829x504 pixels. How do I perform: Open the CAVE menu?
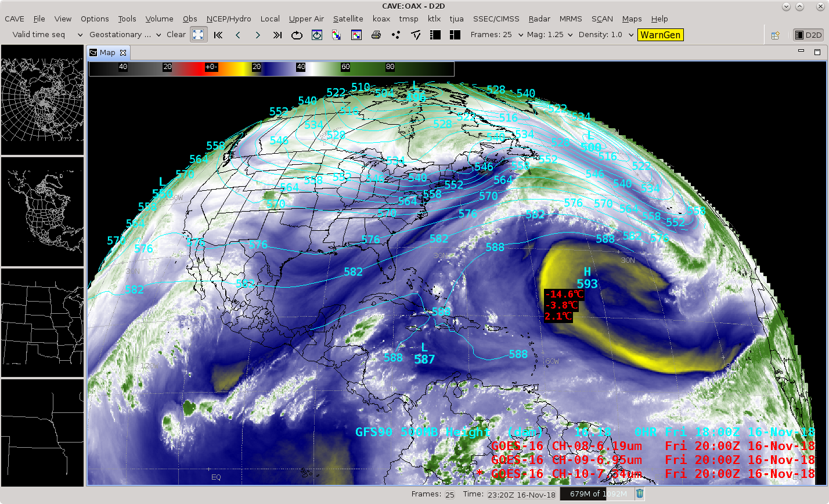click(x=15, y=19)
